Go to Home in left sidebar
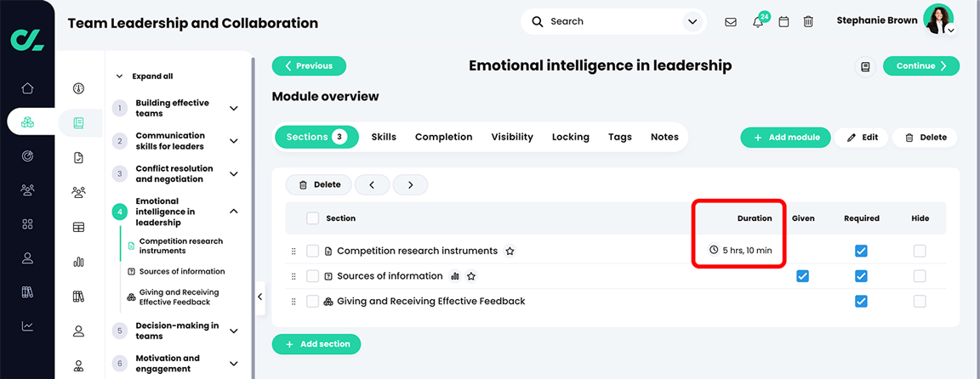Image resolution: width=980 pixels, height=379 pixels. tap(27, 88)
